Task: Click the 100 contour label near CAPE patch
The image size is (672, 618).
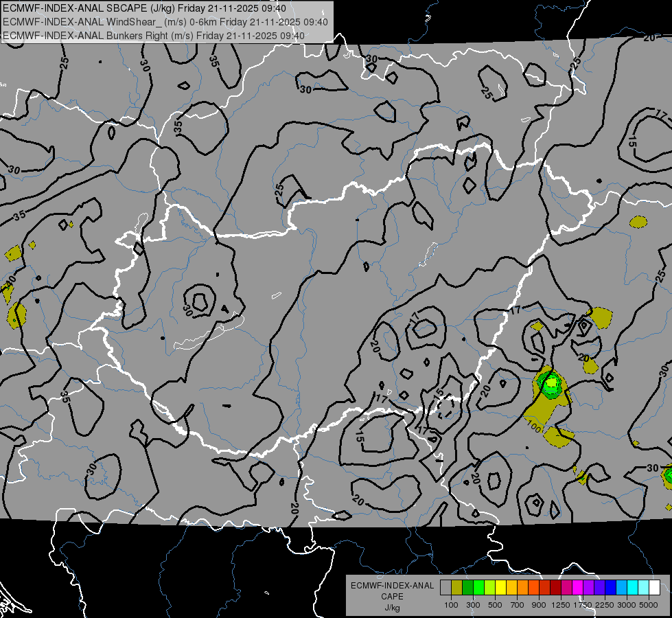Action: (x=533, y=426)
